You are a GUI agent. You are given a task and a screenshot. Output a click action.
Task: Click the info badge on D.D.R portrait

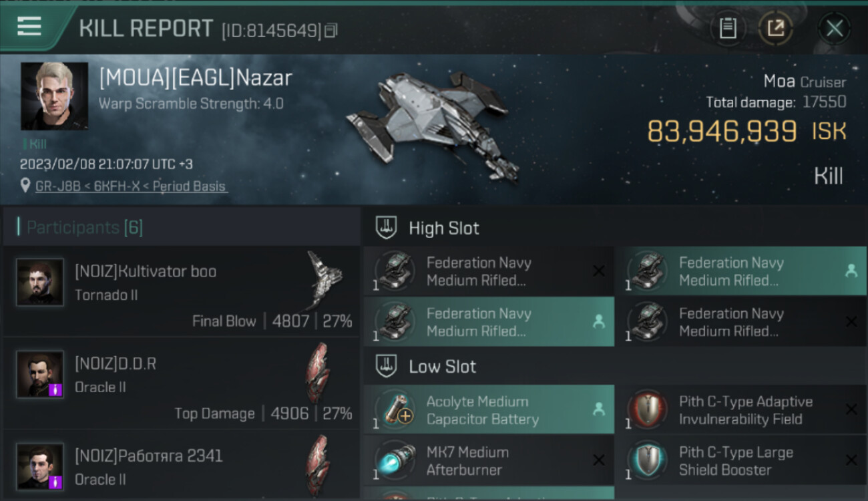coord(55,390)
